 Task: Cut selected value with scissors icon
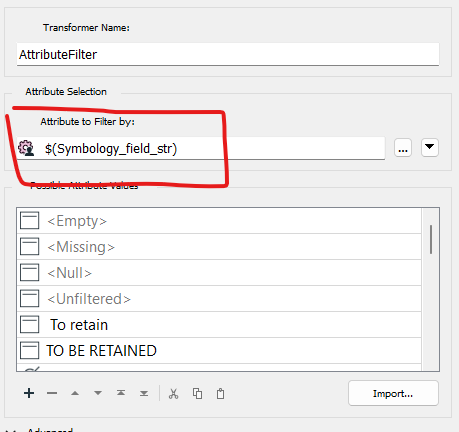tap(173, 394)
